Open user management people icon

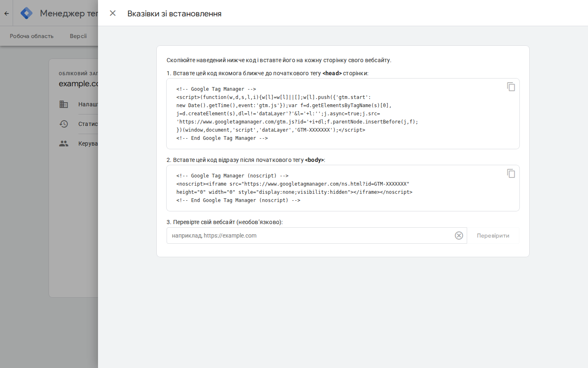pyautogui.click(x=64, y=144)
